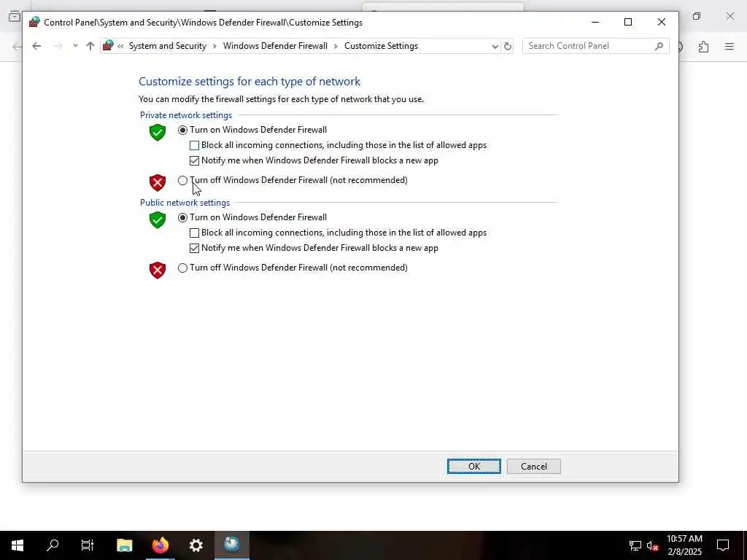Uncheck Notify me option under Private settings
The width and height of the screenshot is (747, 560).
coord(194,160)
